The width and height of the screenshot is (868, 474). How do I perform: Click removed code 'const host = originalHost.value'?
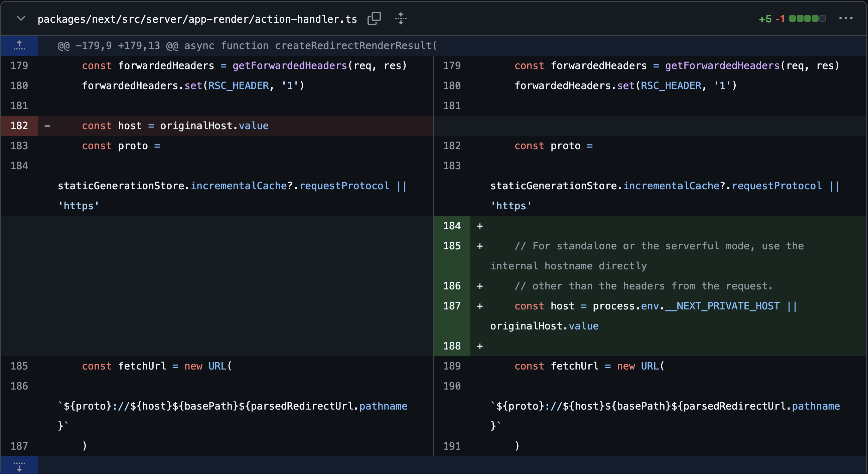pos(175,126)
